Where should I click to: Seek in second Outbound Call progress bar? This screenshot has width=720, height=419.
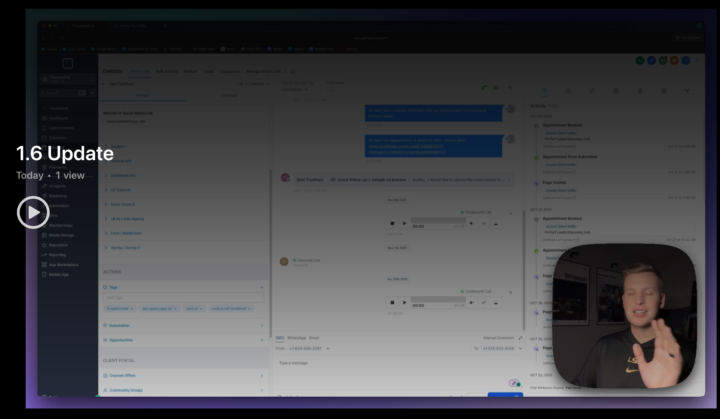(438, 299)
